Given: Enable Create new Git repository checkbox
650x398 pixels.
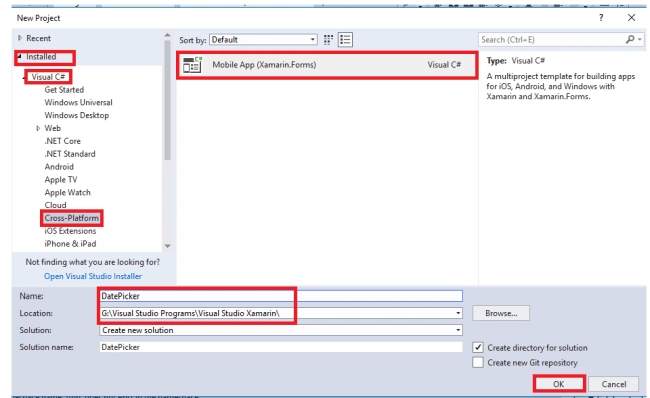Looking at the screenshot, I should point(478,362).
